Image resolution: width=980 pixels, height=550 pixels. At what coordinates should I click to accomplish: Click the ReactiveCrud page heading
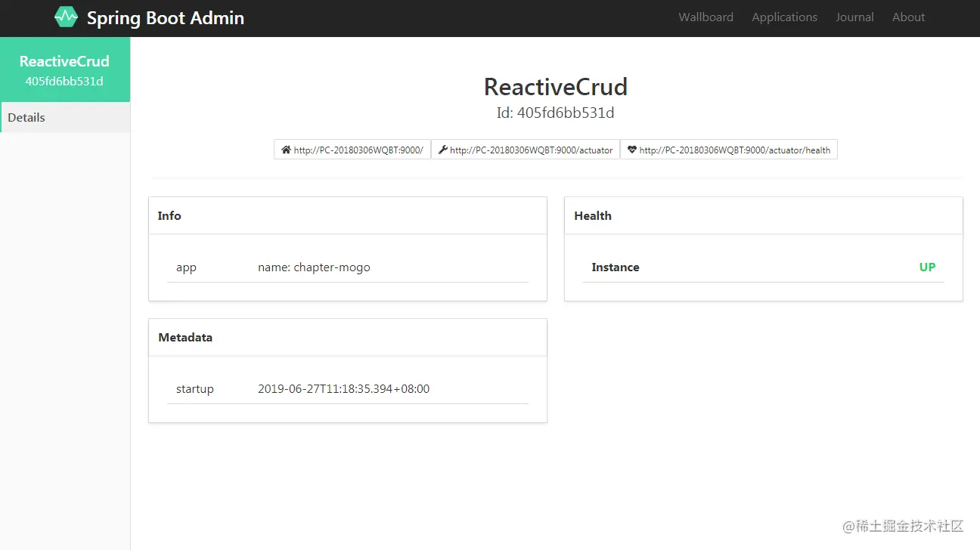(556, 87)
